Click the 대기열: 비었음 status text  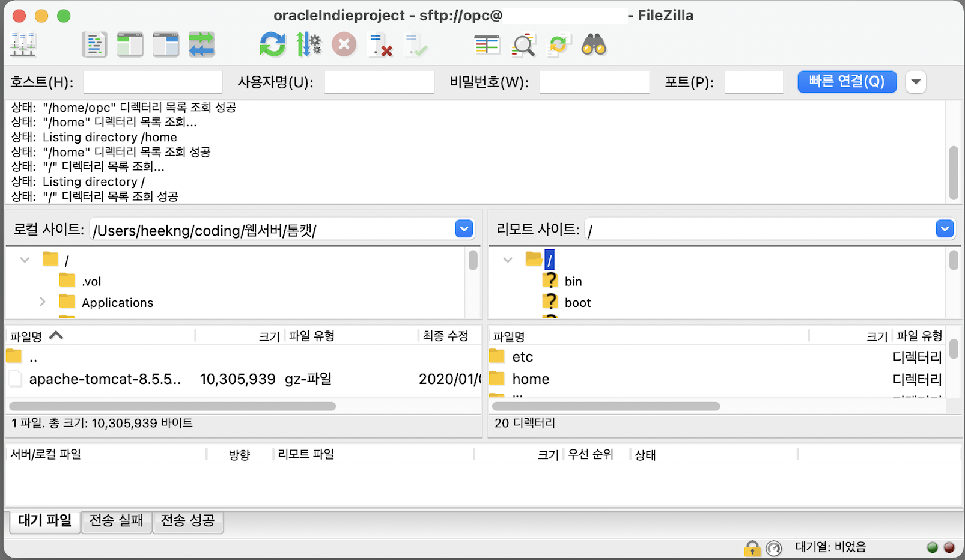(830, 547)
